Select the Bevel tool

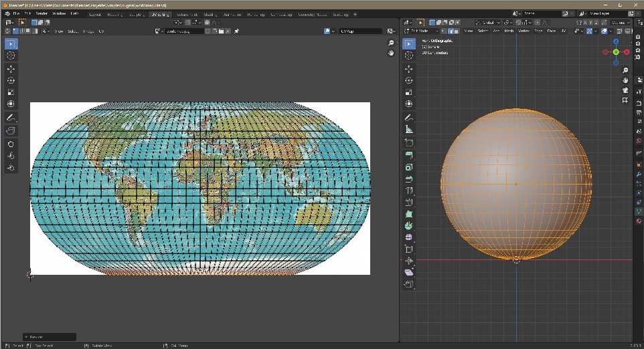tap(408, 179)
